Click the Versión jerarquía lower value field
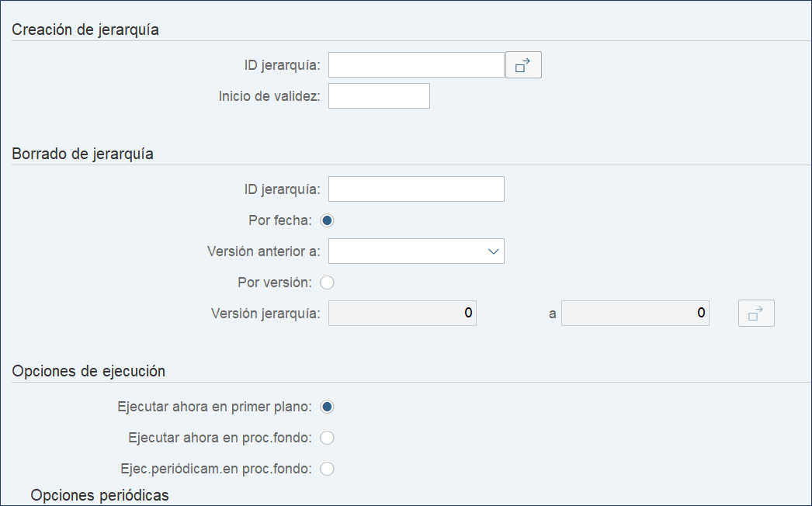The image size is (812, 506). coord(402,314)
